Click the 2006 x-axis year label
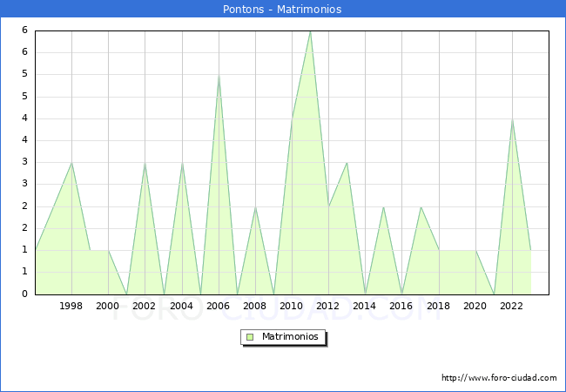 click(x=219, y=306)
